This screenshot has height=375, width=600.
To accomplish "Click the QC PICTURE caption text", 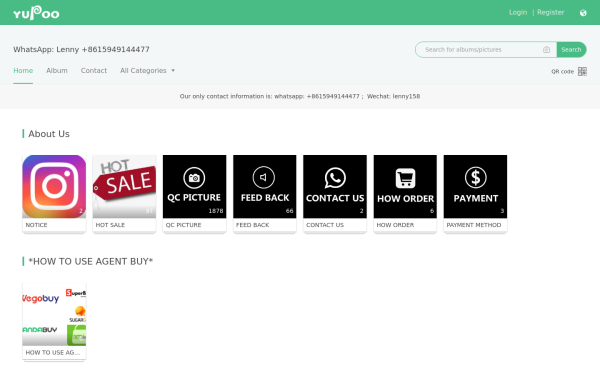I will pos(183,225).
